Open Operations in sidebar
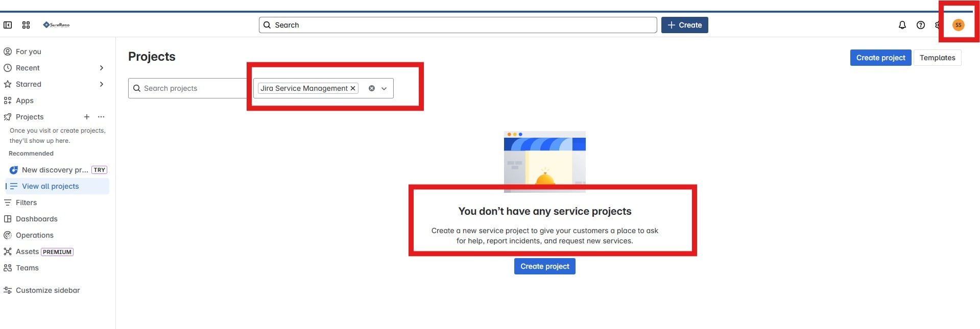This screenshot has height=329, width=980. click(x=35, y=235)
